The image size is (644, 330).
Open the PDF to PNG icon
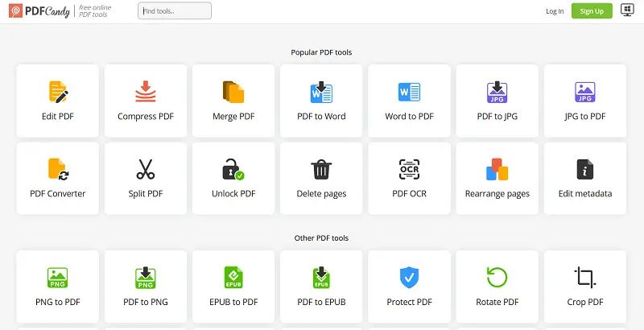pyautogui.click(x=146, y=278)
